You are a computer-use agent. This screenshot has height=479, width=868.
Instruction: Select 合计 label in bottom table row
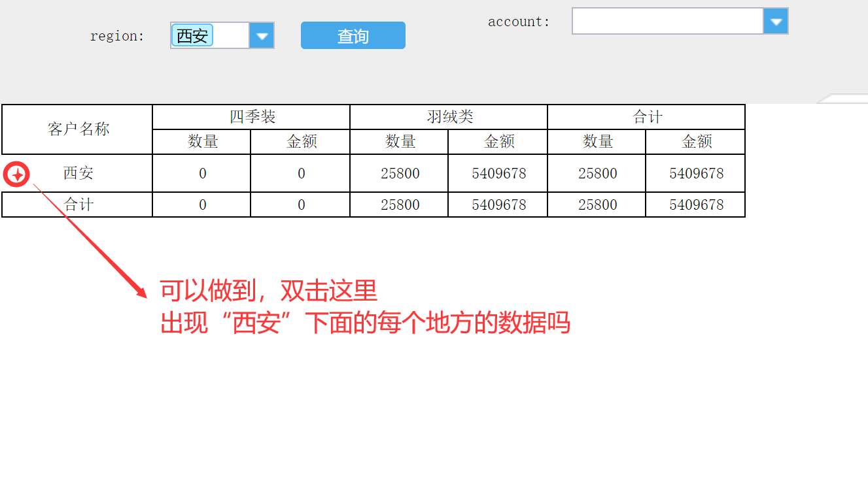77,205
